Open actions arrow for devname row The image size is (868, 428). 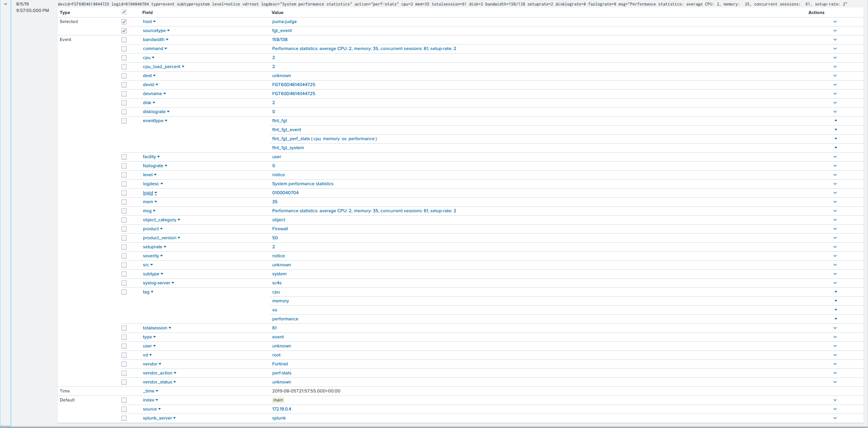(835, 94)
